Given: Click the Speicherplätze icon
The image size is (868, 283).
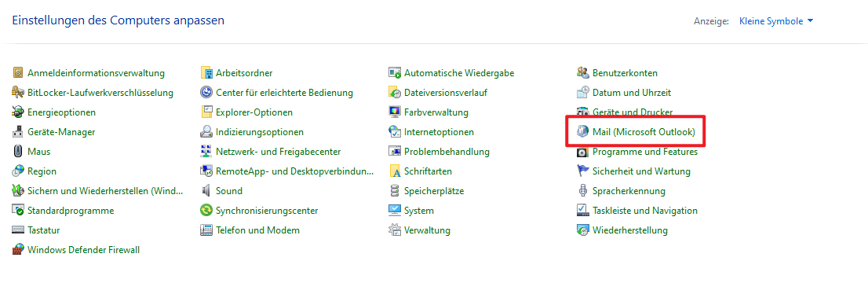Looking at the screenshot, I should (x=395, y=191).
